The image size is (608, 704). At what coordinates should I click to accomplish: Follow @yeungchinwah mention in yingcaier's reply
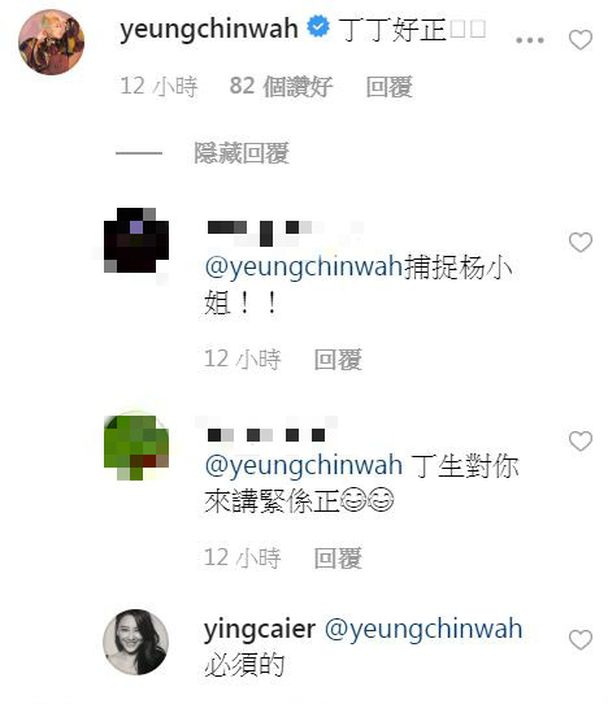pos(423,629)
